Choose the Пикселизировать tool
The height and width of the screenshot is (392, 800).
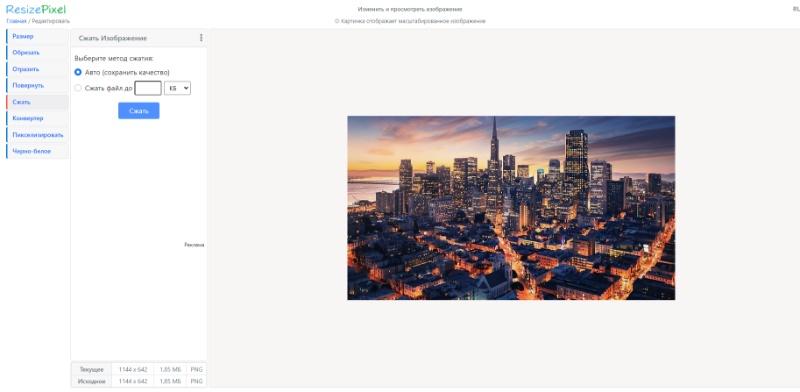37,135
